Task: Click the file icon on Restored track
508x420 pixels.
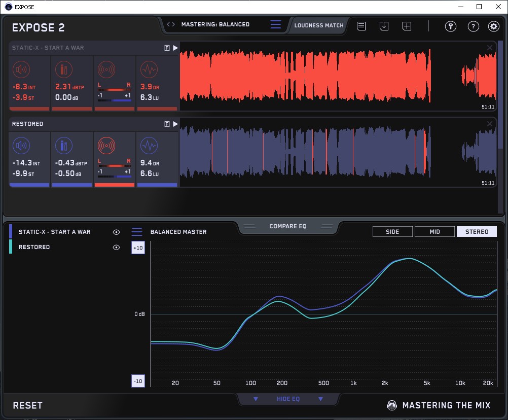Action: (167, 124)
